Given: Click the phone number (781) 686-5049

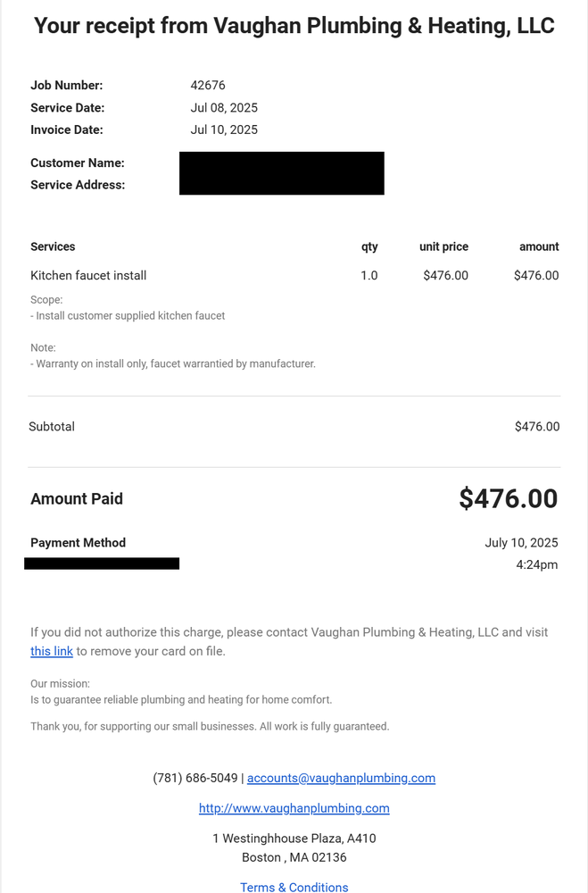Looking at the screenshot, I should point(195,778).
